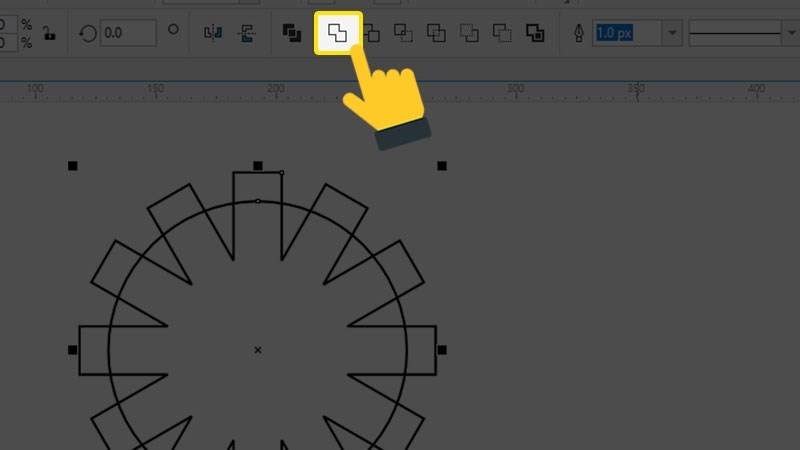Click the ruler mark labeled 150

(x=156, y=88)
